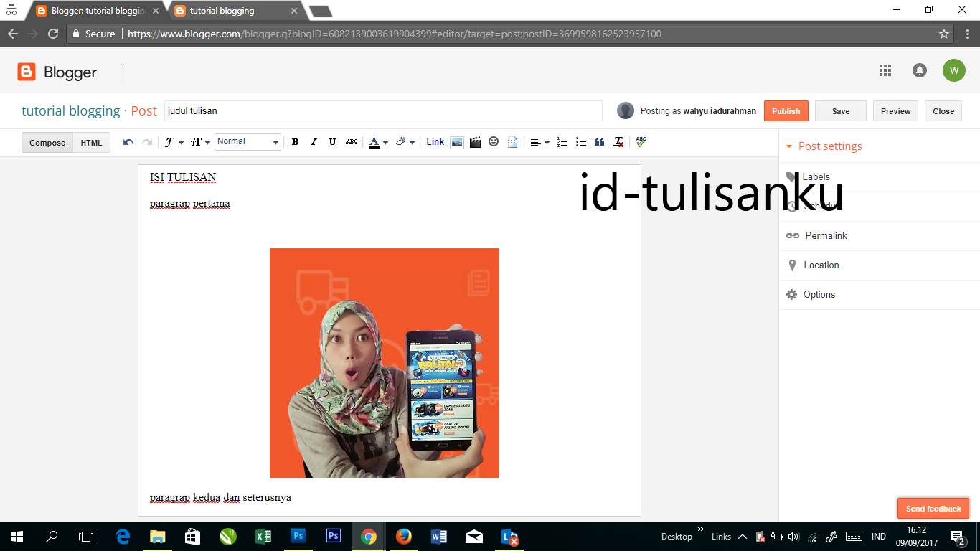Insert a blockquote

[x=599, y=141]
